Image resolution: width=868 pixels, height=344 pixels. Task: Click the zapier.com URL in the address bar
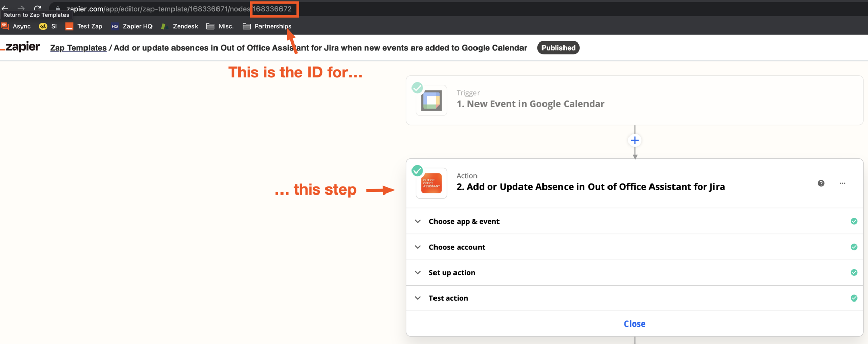(179, 9)
